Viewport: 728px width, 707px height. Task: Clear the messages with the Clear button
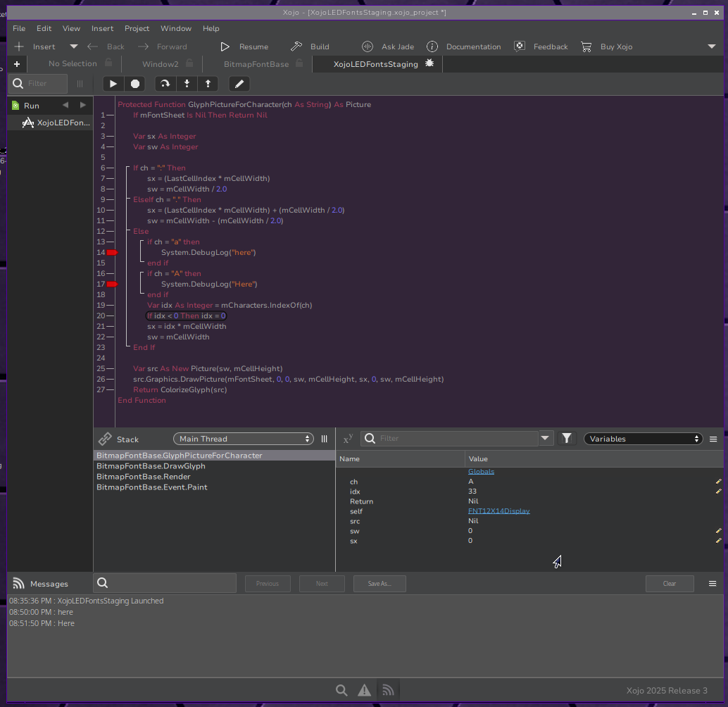[670, 584]
